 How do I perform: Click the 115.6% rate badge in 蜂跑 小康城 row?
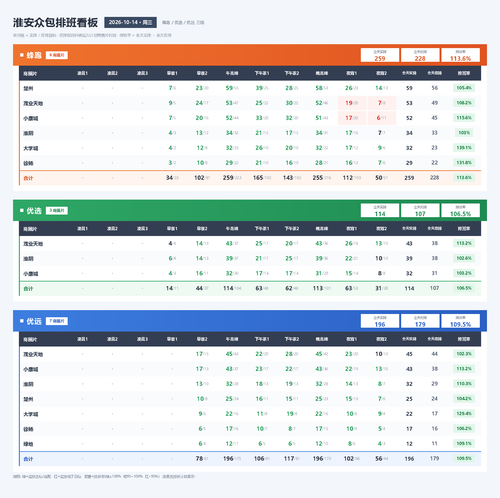(x=464, y=118)
